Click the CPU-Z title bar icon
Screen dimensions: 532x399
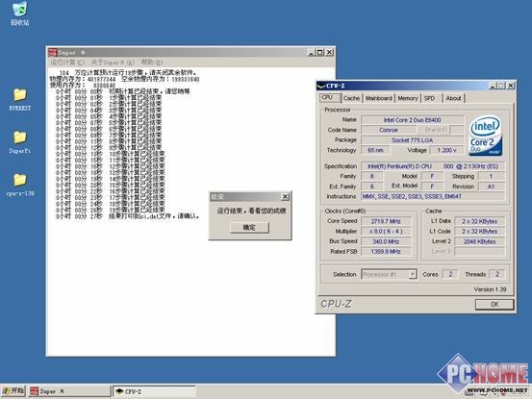pyautogui.click(x=321, y=86)
